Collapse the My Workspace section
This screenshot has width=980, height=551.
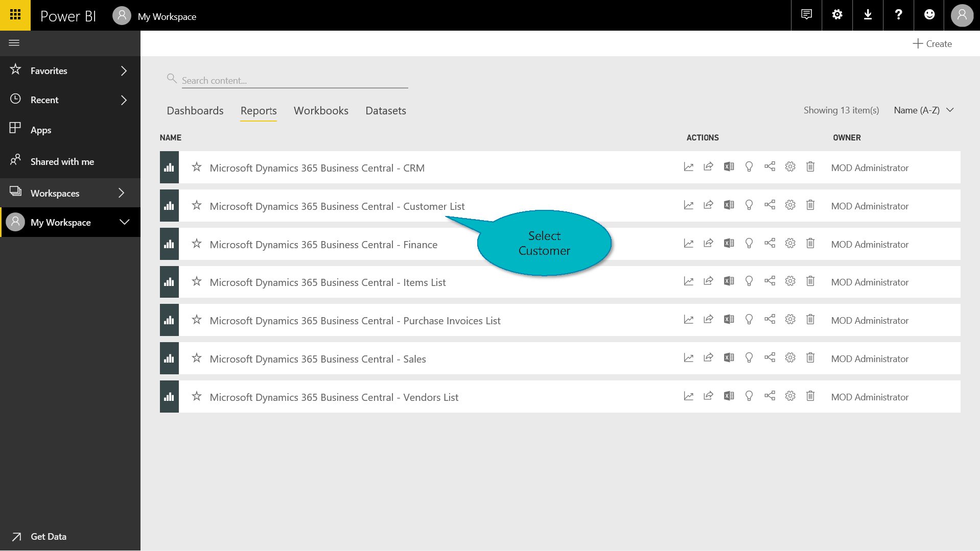pyautogui.click(x=124, y=222)
